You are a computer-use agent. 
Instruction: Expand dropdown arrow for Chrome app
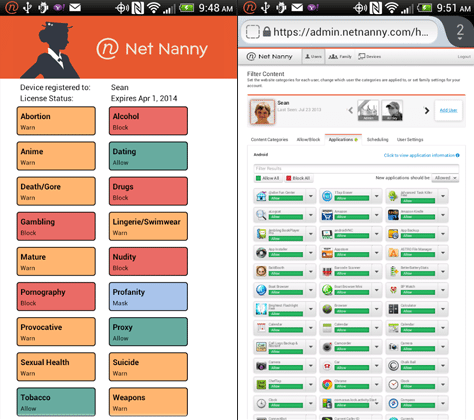pyautogui.click(x=377, y=384)
